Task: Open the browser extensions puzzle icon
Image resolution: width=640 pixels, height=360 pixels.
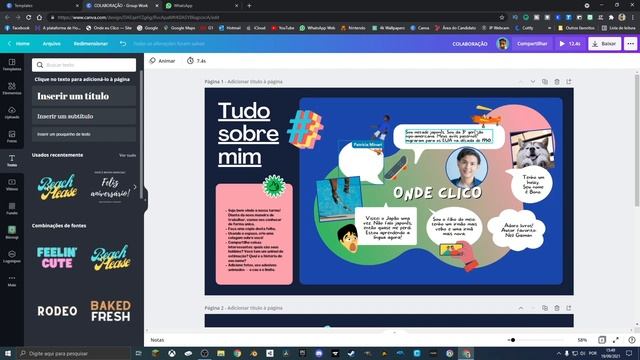Action: 611,18
